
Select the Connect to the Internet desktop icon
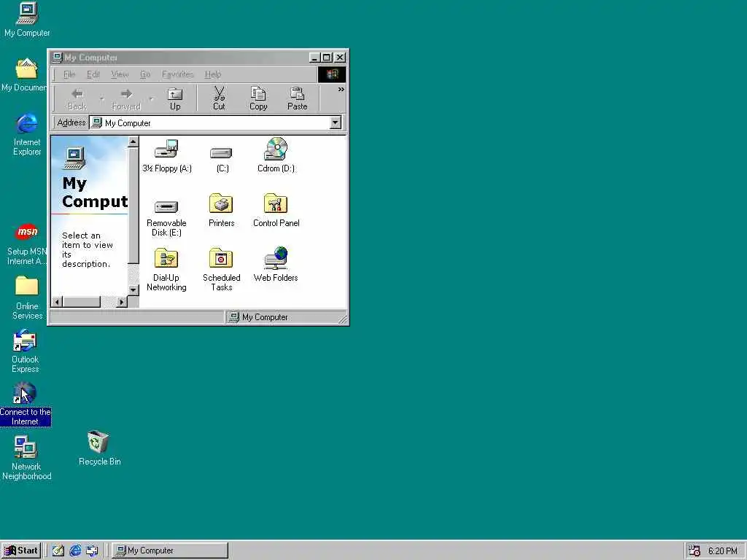pyautogui.click(x=26, y=404)
